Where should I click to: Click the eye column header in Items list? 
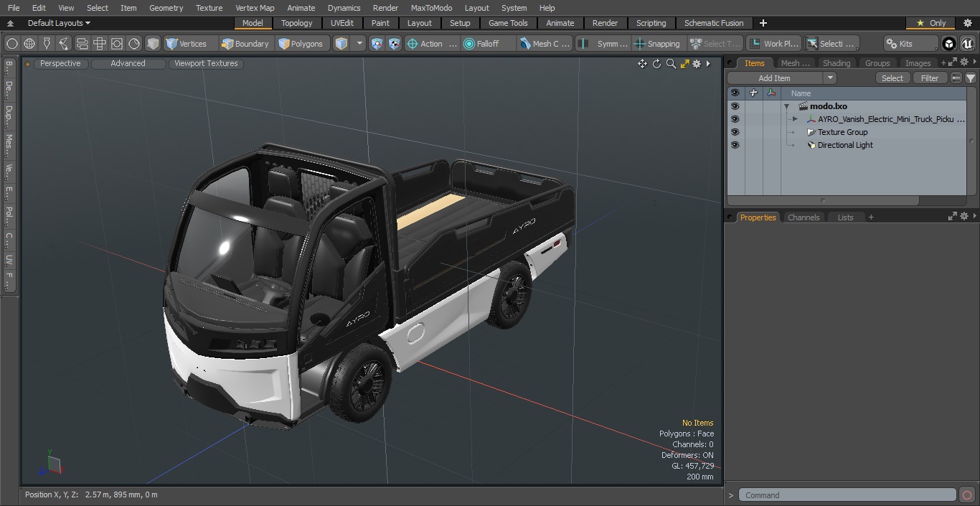click(735, 93)
